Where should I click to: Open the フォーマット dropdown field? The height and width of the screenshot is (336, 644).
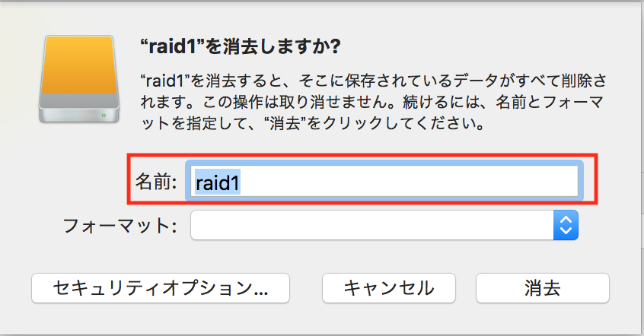[x=384, y=225]
